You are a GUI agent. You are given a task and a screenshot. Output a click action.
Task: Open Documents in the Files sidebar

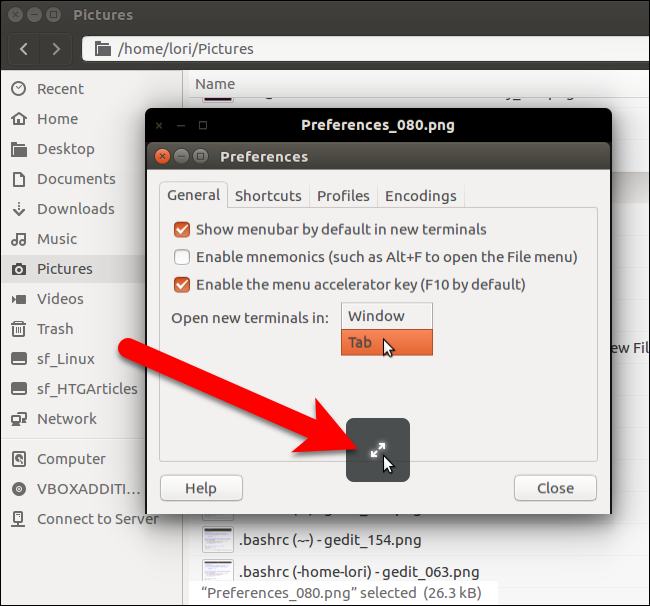74,179
